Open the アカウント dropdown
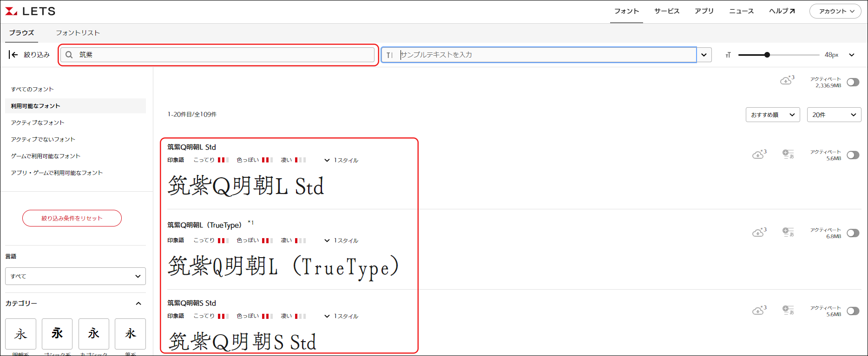This screenshot has width=868, height=356. [x=835, y=11]
